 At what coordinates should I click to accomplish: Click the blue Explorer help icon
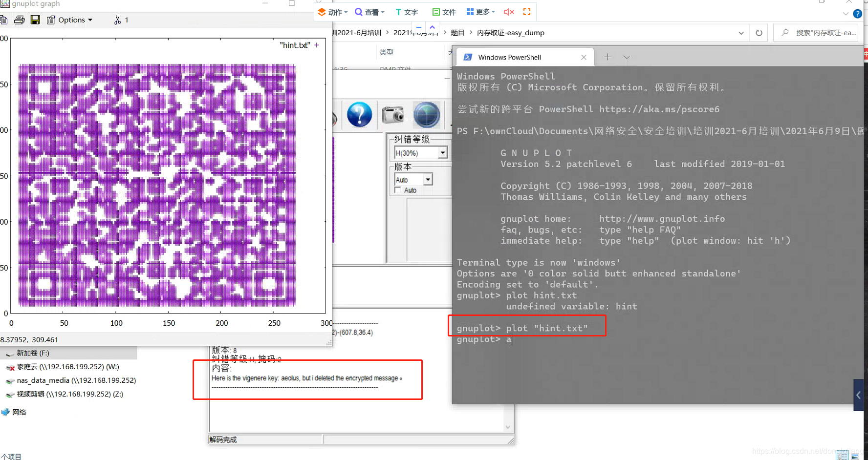[857, 14]
